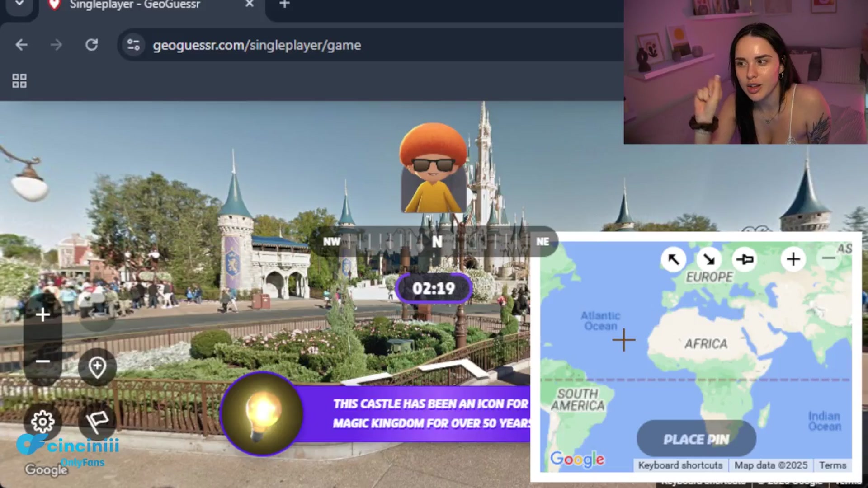Zoom in the guess map
Image resolution: width=868 pixels, height=488 pixels.
click(x=793, y=259)
